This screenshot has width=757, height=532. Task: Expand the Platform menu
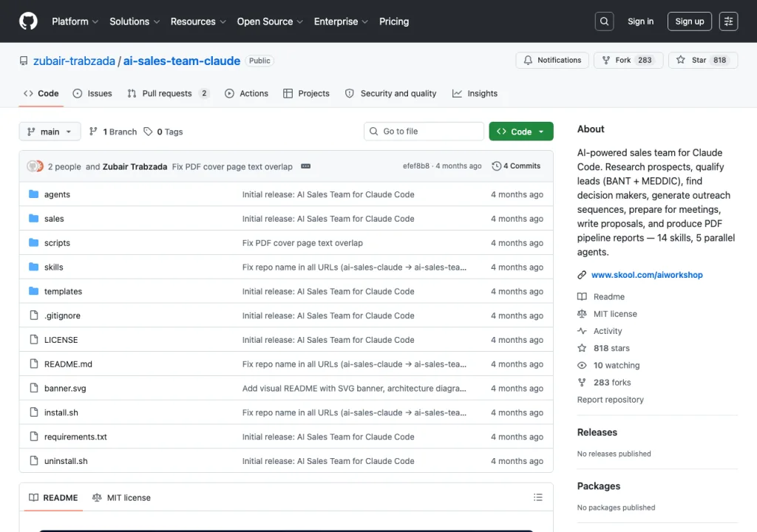75,21
